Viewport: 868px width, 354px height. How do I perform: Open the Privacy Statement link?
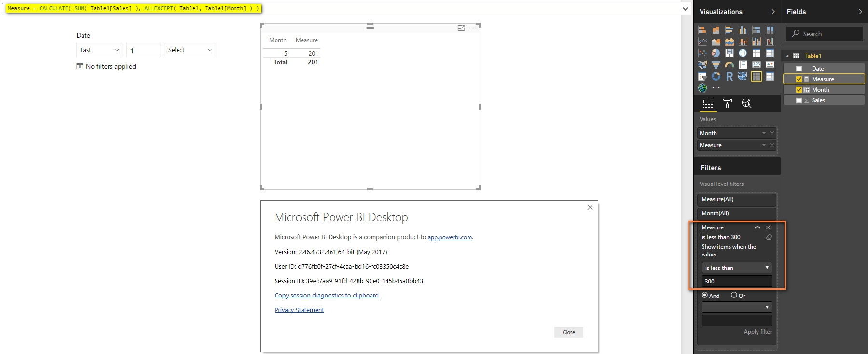tap(299, 310)
